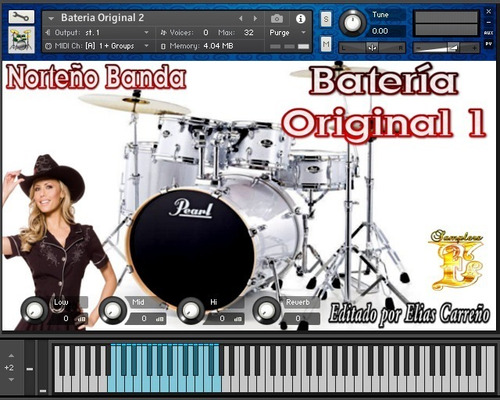Click the Low EQ knob
500x400 pixels.
tap(34, 310)
